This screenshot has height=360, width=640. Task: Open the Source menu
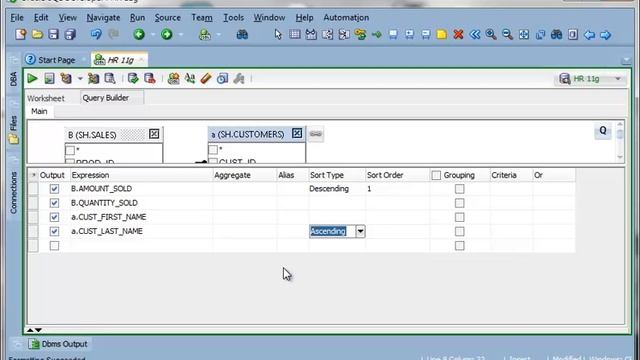tap(167, 18)
